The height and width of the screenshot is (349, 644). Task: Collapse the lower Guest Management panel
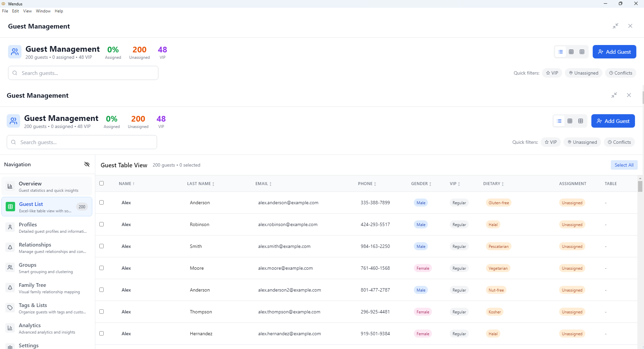click(x=614, y=95)
